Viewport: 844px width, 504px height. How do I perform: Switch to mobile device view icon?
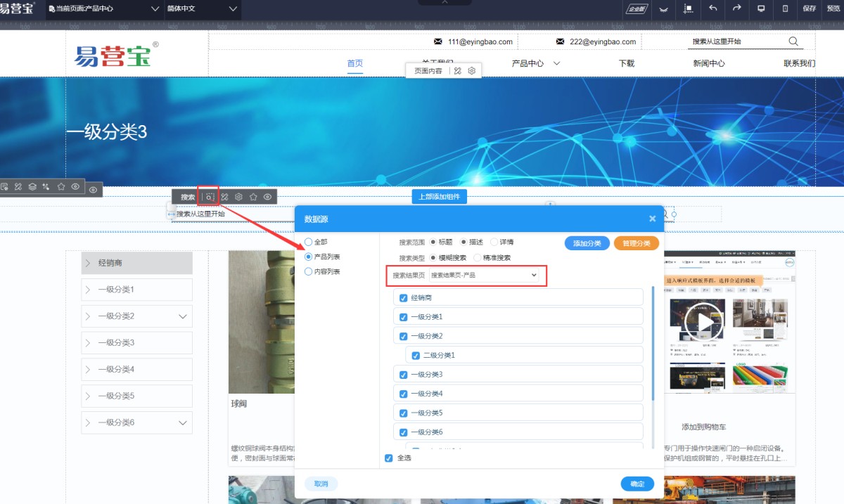[785, 8]
